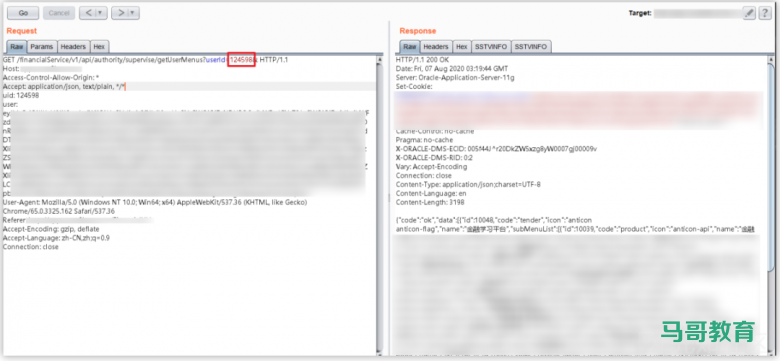This screenshot has width=780, height=361.
Task: Switch to the Request Params tab
Action: coord(41,46)
